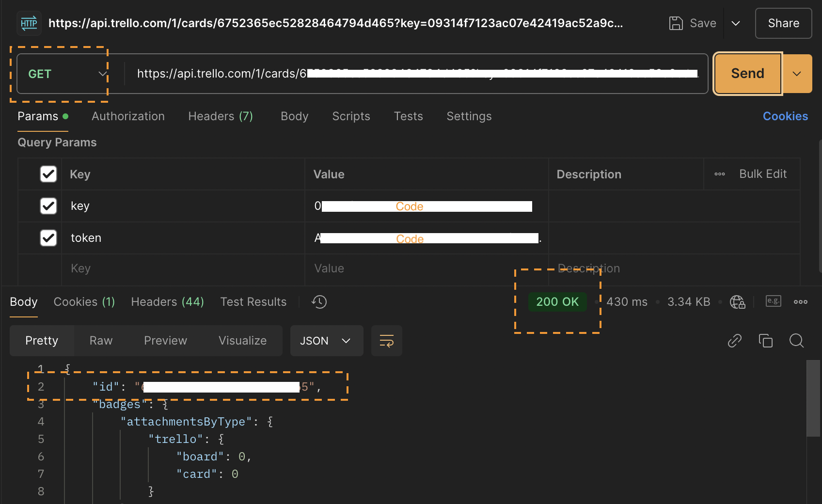This screenshot has width=822, height=504.
Task: Open the request Headers (7) tab
Action: [x=221, y=116]
